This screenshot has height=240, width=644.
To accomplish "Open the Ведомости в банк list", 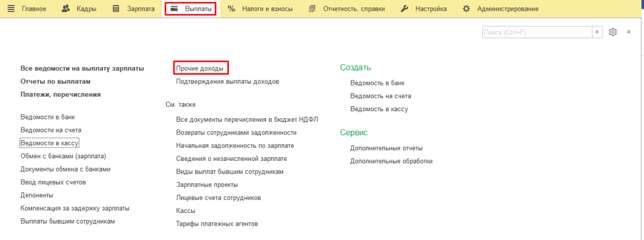I will (x=48, y=117).
